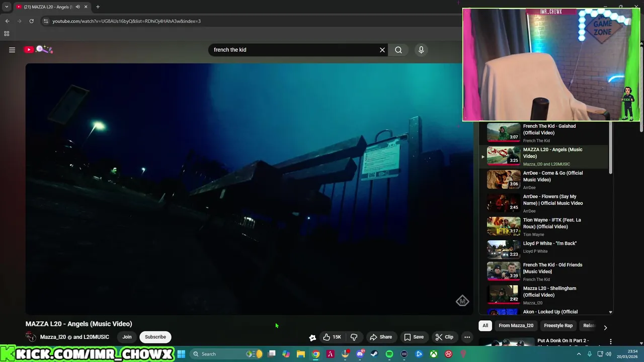Open Steam from the taskbar
The height and width of the screenshot is (362, 644).
click(374, 354)
